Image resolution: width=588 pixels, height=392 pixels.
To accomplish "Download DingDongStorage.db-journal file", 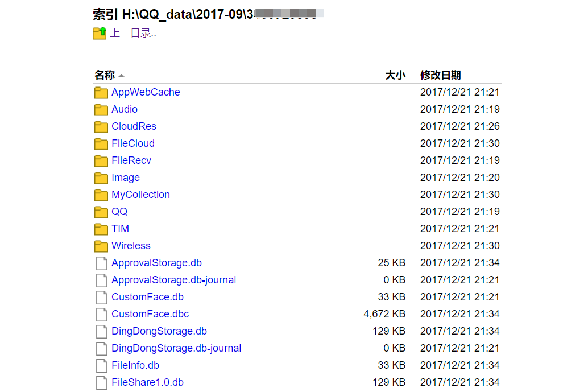I will click(176, 348).
